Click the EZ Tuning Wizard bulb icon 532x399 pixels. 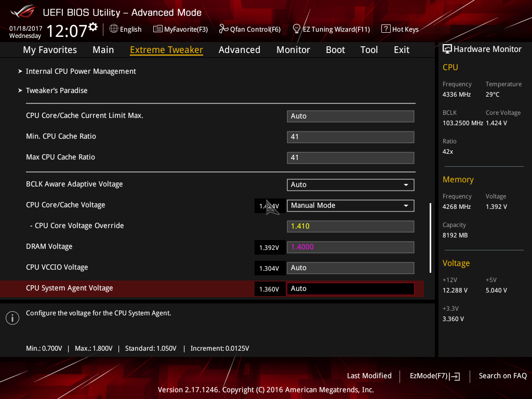pos(296,29)
